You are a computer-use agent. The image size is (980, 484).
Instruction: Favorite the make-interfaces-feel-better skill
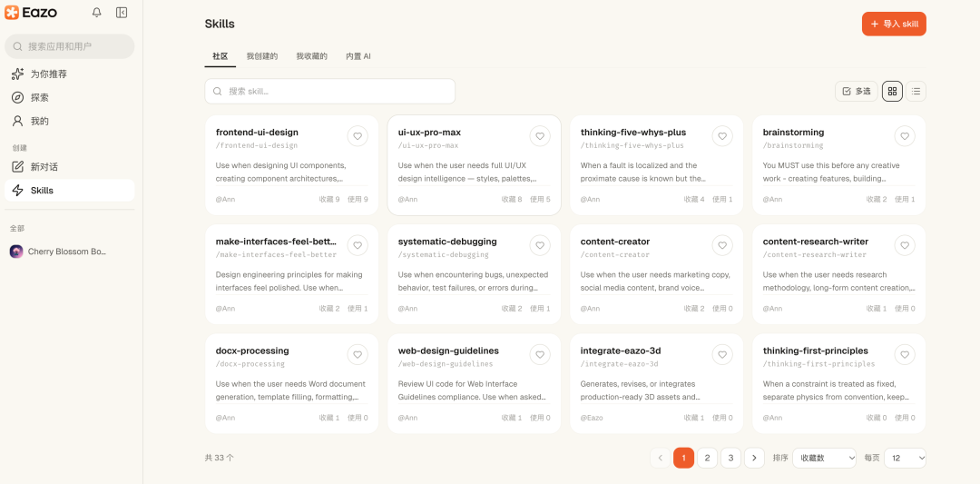click(x=358, y=246)
